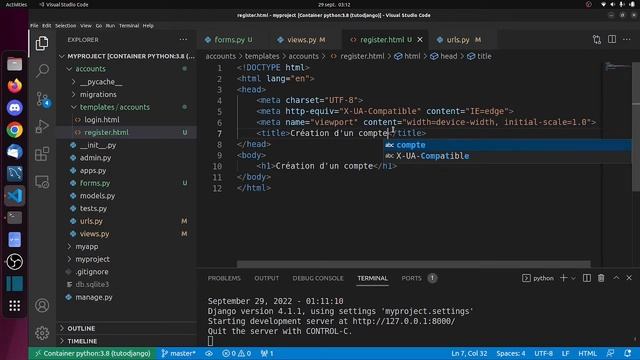Click the Explorer more actions ellipsis
The height and width of the screenshot is (360, 640).
183,40
